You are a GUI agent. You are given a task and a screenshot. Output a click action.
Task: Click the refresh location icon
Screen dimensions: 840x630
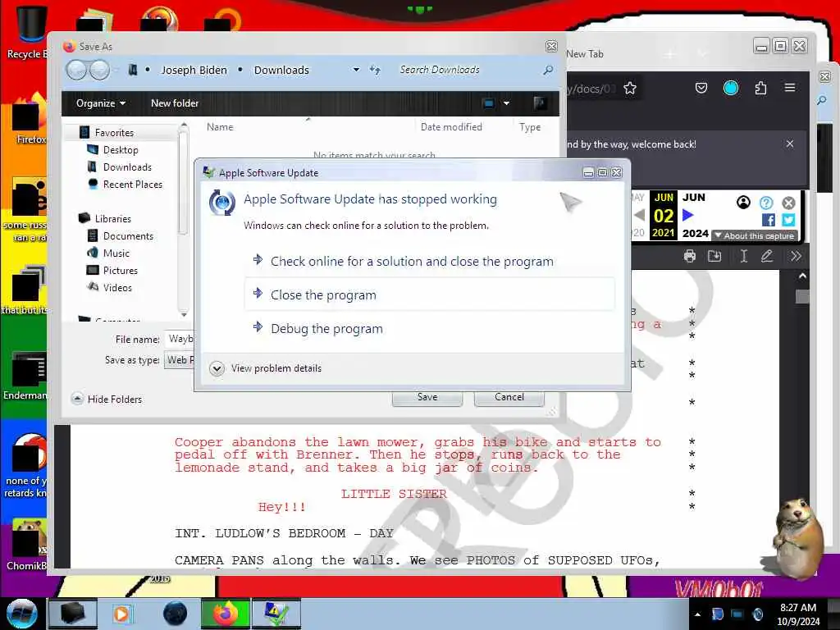click(x=375, y=70)
